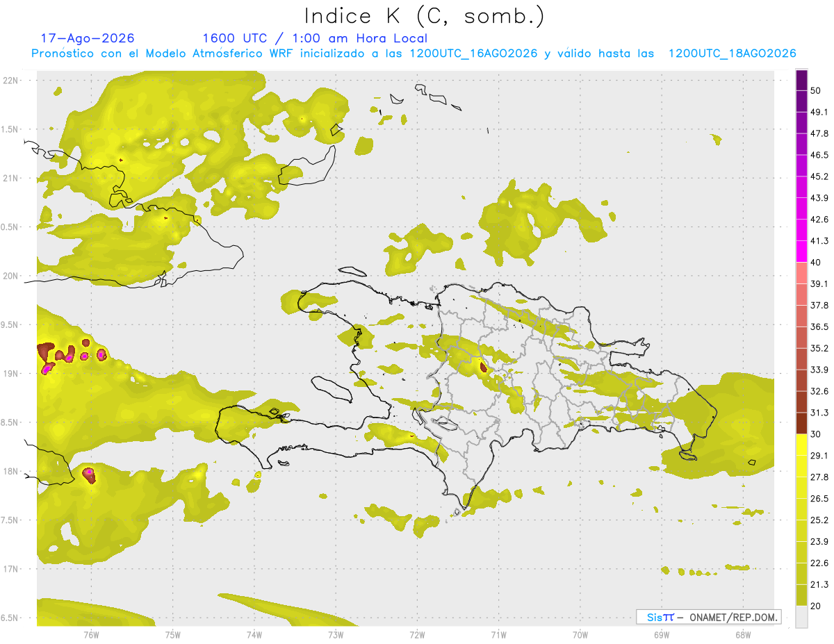
Task: Click the legend value '49.1'
Action: (819, 112)
